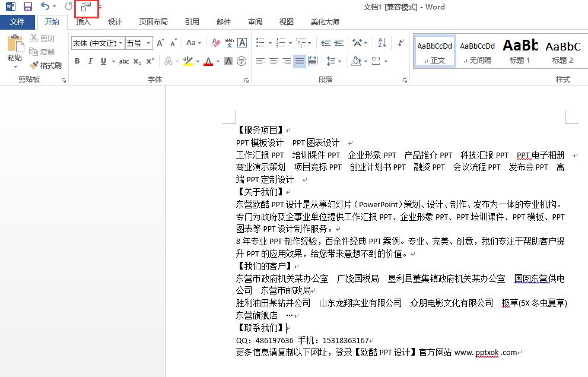
Task: Open the 美化大师 tab
Action: (x=325, y=22)
